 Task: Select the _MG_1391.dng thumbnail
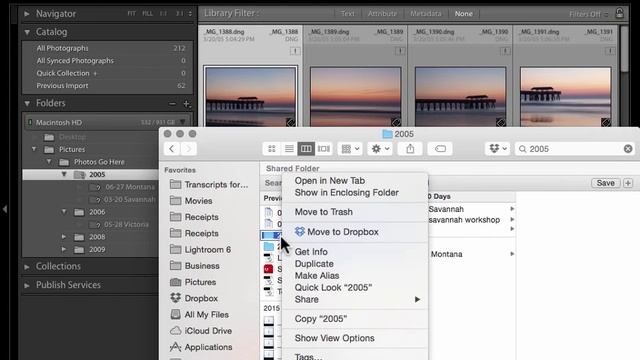[x=565, y=97]
